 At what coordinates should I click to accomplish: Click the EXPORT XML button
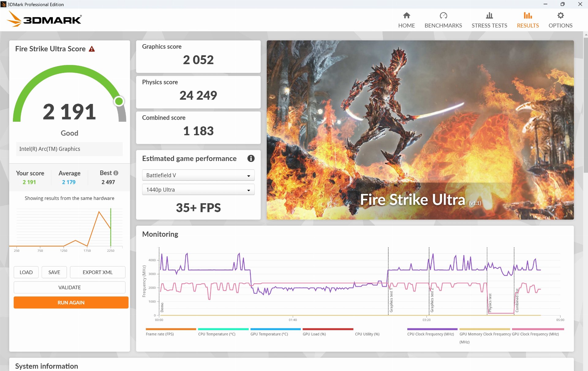97,272
